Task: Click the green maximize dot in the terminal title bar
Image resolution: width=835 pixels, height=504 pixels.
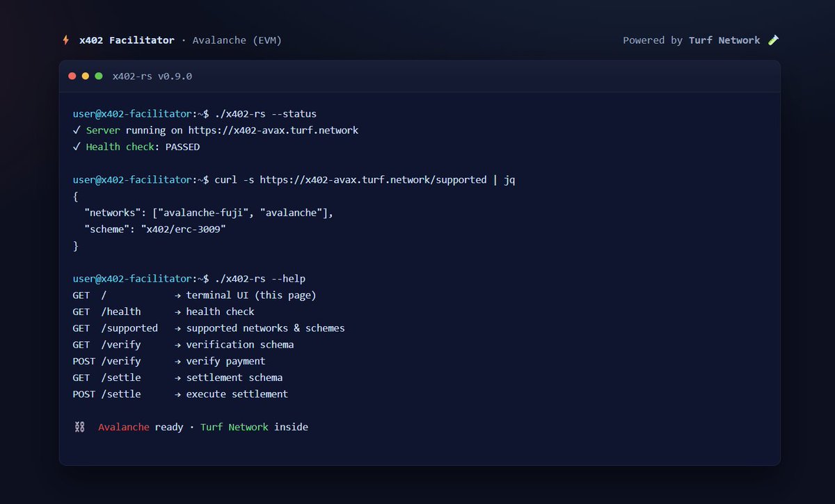Action: point(99,76)
